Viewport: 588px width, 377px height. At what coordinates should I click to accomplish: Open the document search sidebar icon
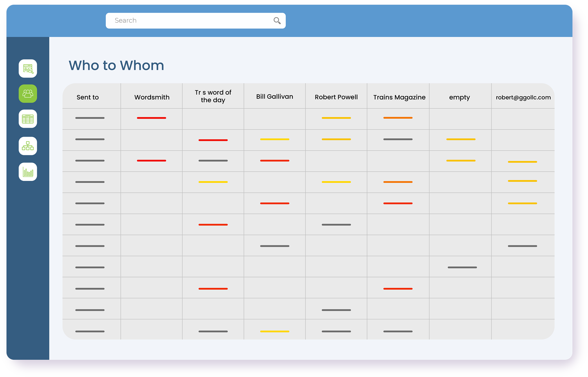[x=28, y=69]
